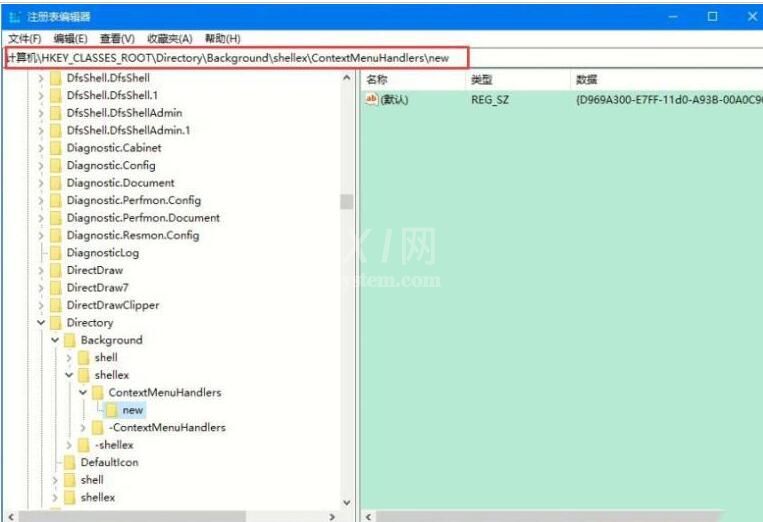
Task: Click the folder icon of DiagnosticLog
Action: click(56, 253)
